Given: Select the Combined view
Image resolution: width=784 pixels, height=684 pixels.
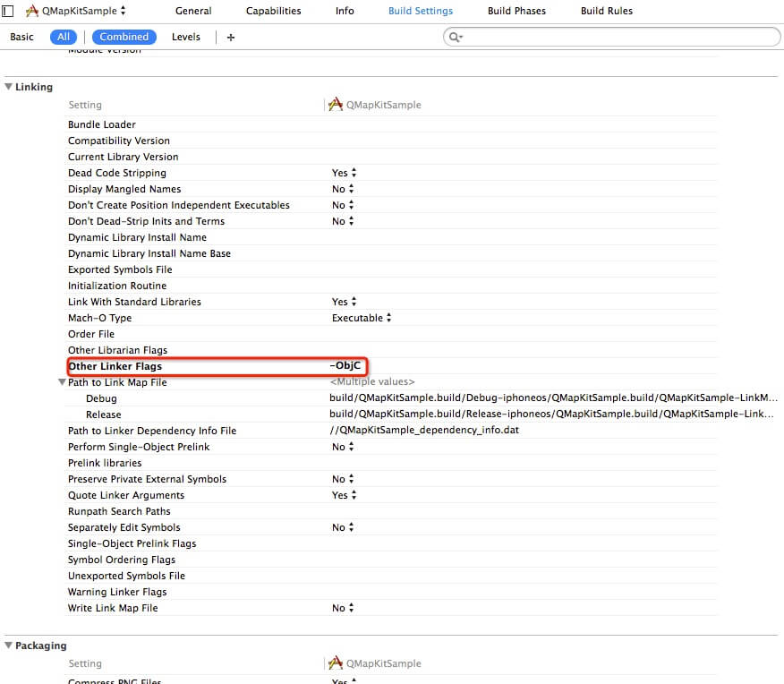Looking at the screenshot, I should point(124,37).
